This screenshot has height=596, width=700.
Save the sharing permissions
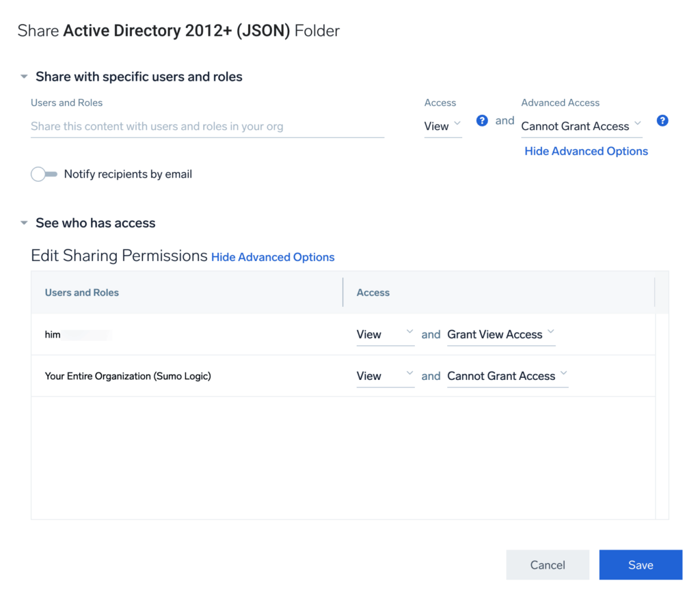point(640,565)
